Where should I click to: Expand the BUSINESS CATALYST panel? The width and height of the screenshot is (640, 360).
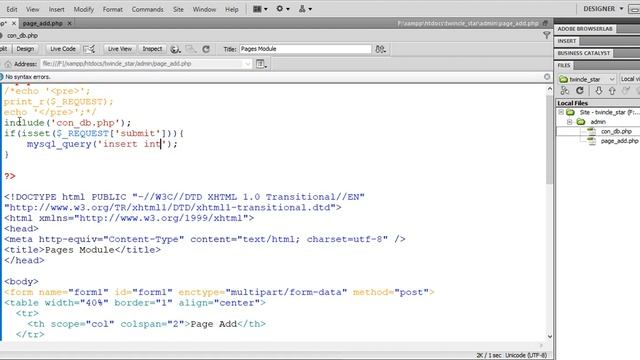(x=584, y=53)
